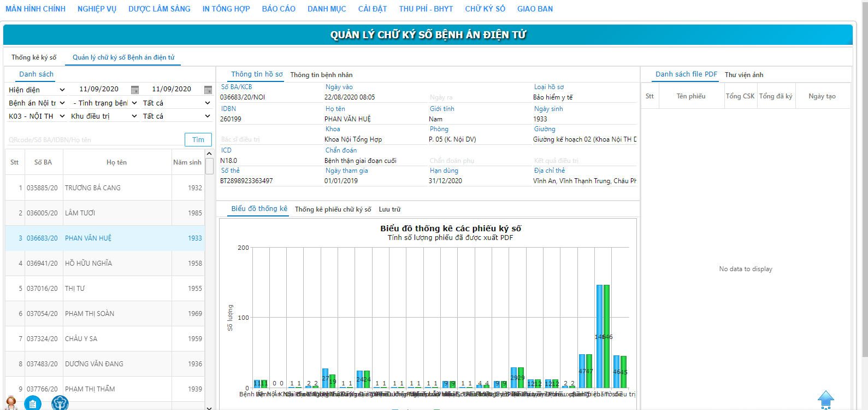The height and width of the screenshot is (410, 868).
Task: Open the 'K03 - NỘI TH' department dropdown
Action: pos(62,116)
